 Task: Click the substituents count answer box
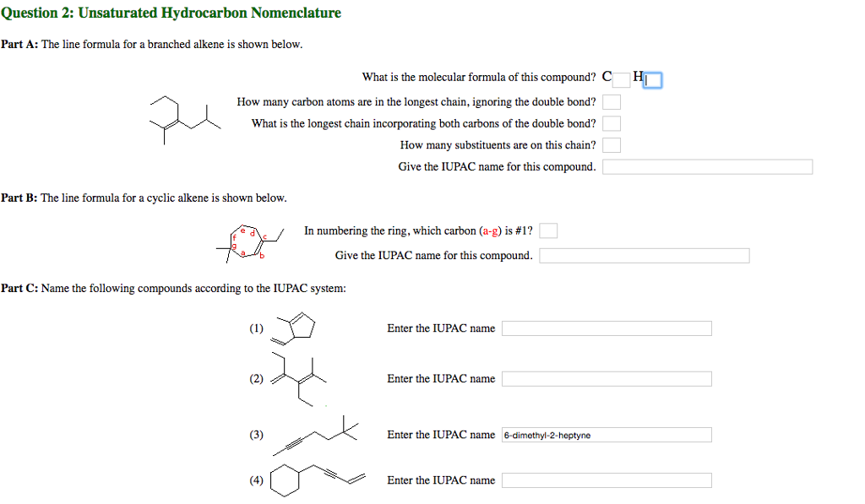pyautogui.click(x=611, y=144)
